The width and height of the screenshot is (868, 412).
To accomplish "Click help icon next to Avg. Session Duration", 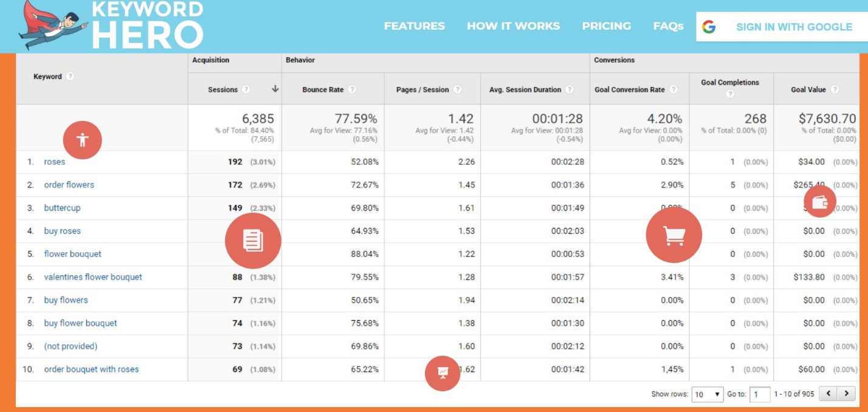I will 570,89.
